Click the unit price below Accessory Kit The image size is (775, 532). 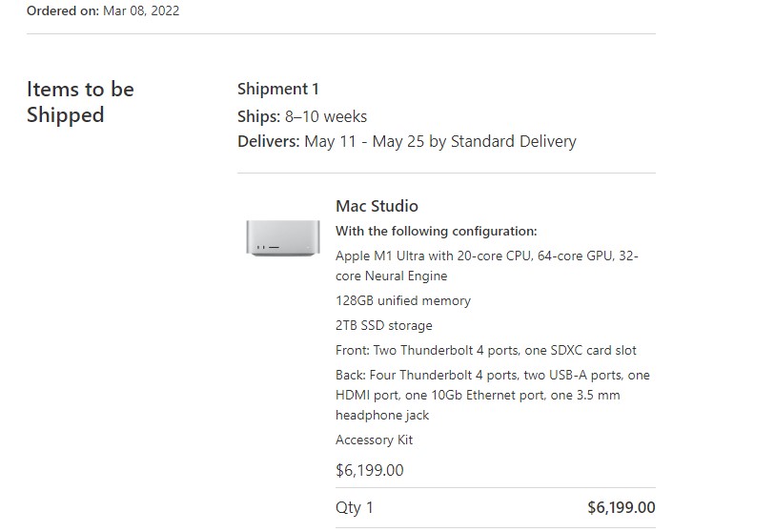click(x=369, y=470)
